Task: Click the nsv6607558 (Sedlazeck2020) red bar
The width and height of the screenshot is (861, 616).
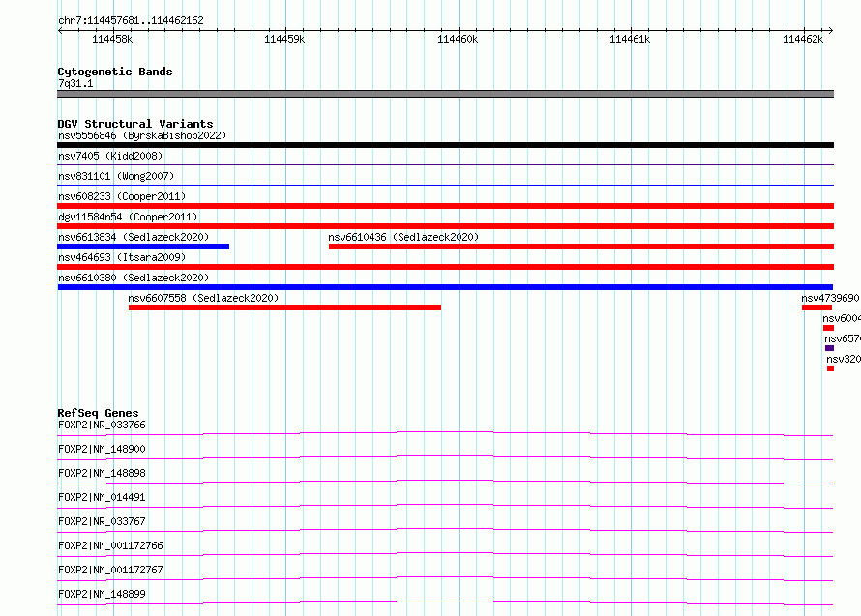Action: pyautogui.click(x=284, y=308)
